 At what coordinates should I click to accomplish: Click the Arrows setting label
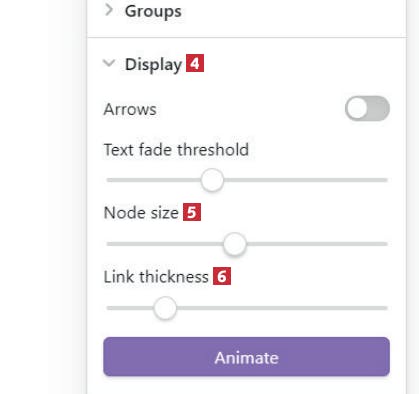[130, 109]
